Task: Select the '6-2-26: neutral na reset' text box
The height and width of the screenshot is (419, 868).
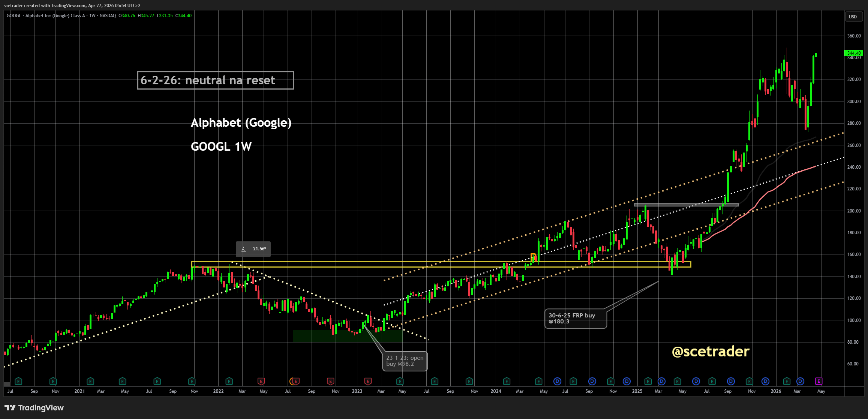Action: click(215, 80)
